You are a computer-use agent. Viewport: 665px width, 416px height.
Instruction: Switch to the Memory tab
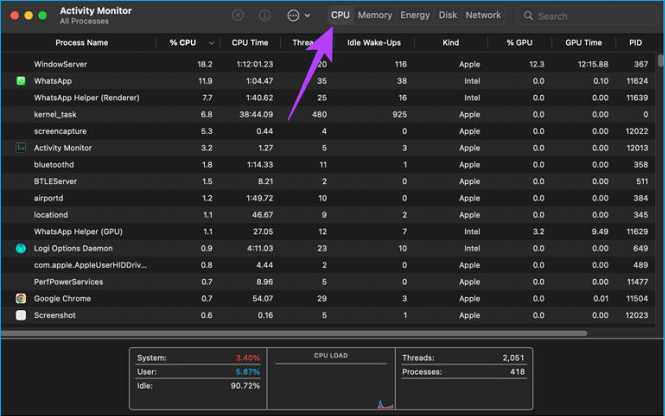[x=375, y=15]
